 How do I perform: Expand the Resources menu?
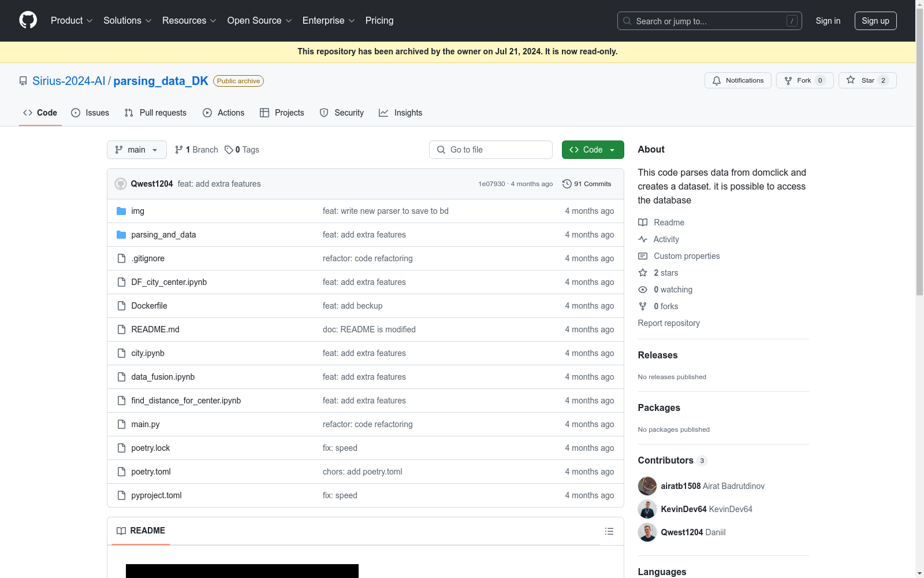189,20
